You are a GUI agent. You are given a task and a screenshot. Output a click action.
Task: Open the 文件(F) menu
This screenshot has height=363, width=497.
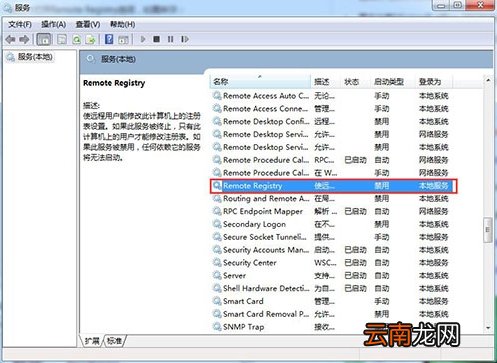click(20, 24)
